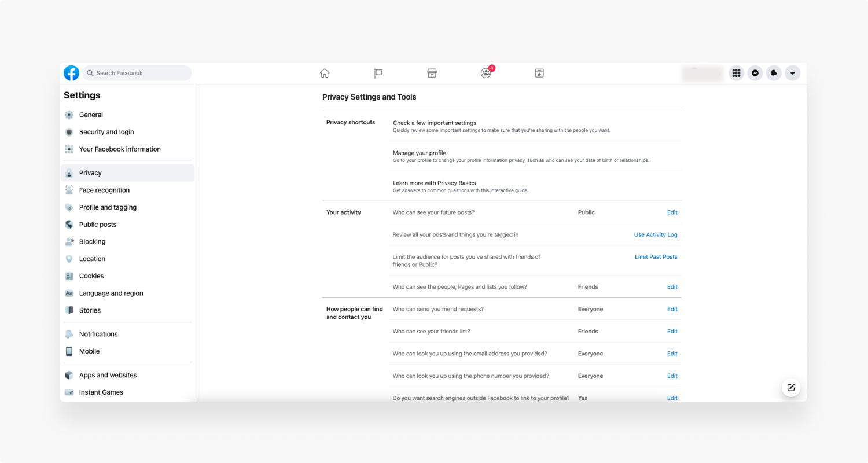Open Blocking settings label
868x463 pixels.
coord(92,241)
